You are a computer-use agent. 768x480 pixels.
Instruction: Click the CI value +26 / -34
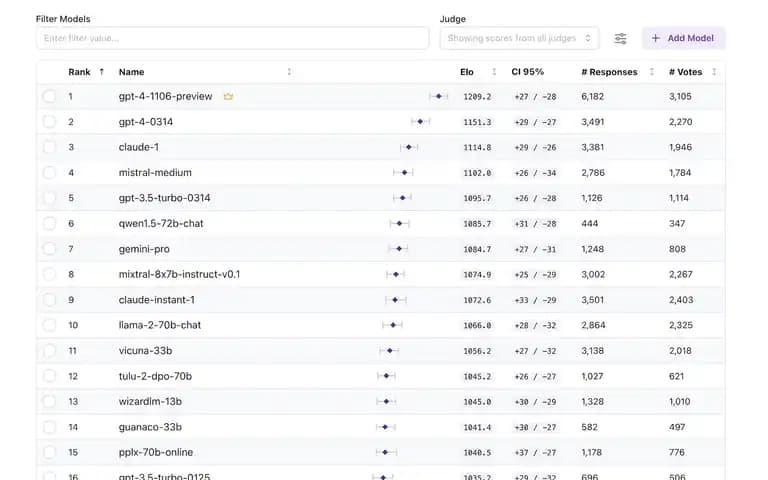tap(535, 173)
